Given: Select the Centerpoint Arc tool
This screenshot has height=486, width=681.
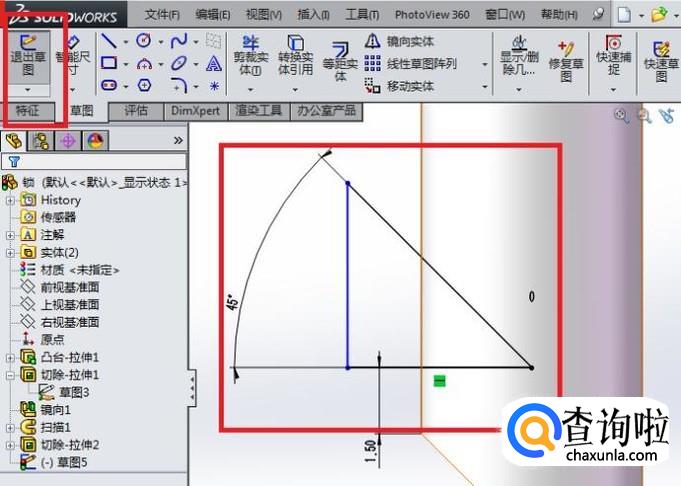Looking at the screenshot, I should pos(144,64).
